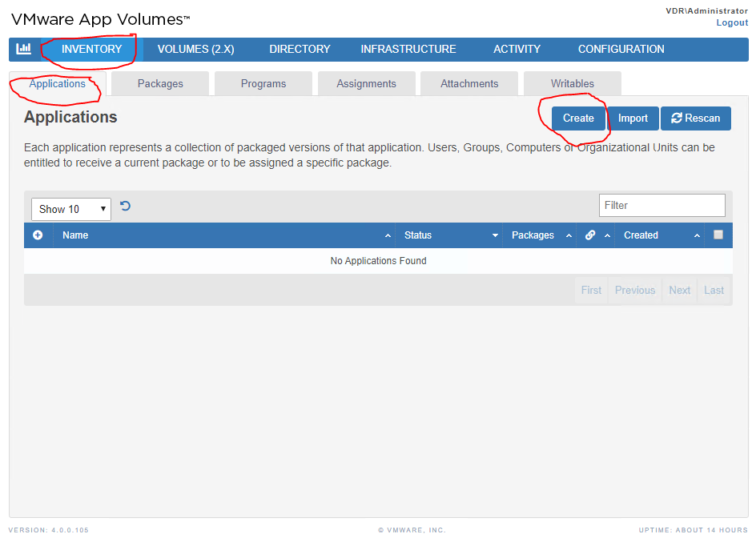The image size is (756, 538).
Task: Click the uptime about 14 hours text
Action: click(694, 530)
